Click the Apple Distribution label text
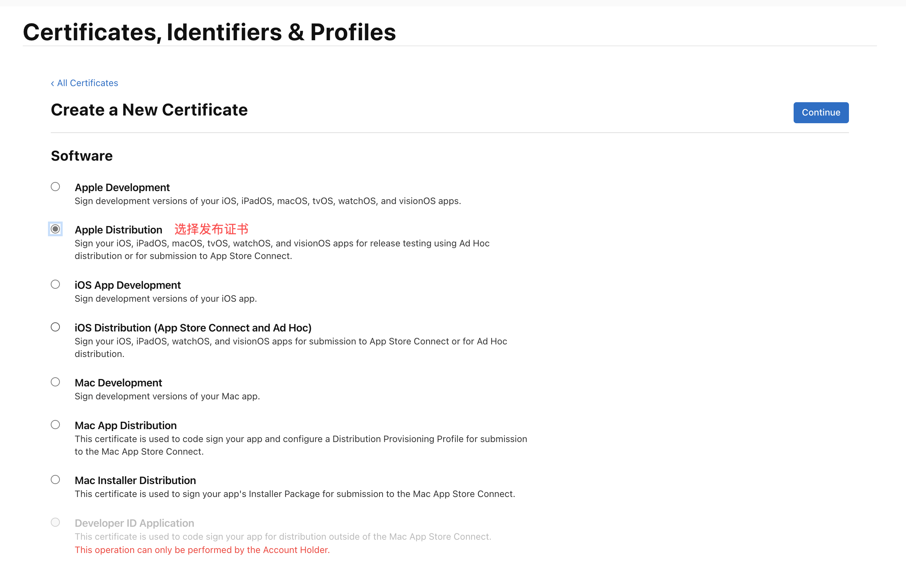The width and height of the screenshot is (906, 588). (x=118, y=230)
